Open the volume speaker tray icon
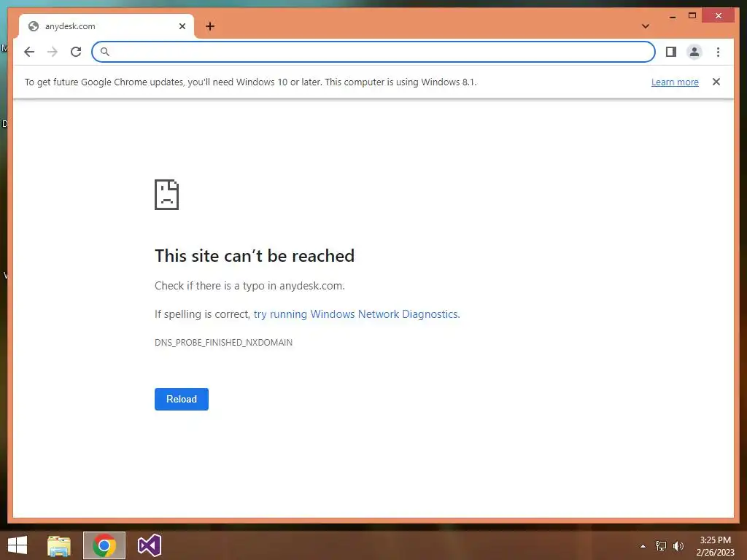Screen dimensions: 747x560 coord(678,546)
